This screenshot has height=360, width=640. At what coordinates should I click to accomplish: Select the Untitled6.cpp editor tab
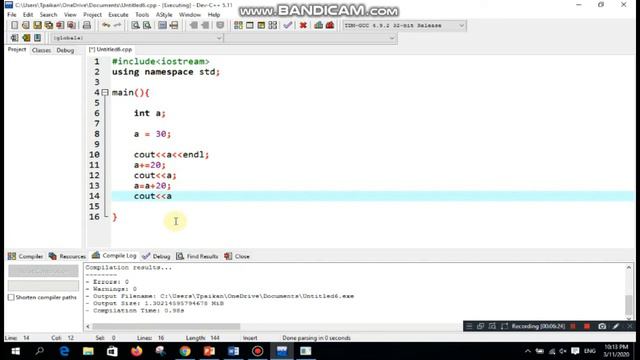tap(111, 49)
